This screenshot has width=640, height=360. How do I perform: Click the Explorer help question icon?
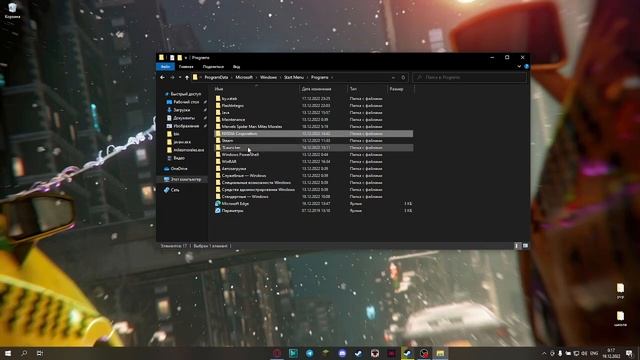pyautogui.click(x=527, y=67)
